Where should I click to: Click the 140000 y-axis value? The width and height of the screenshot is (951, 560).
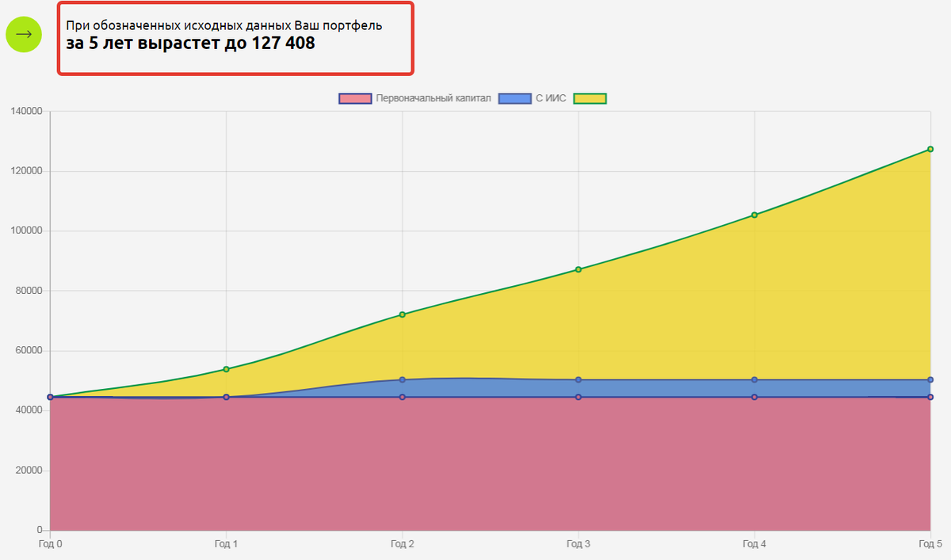27,112
